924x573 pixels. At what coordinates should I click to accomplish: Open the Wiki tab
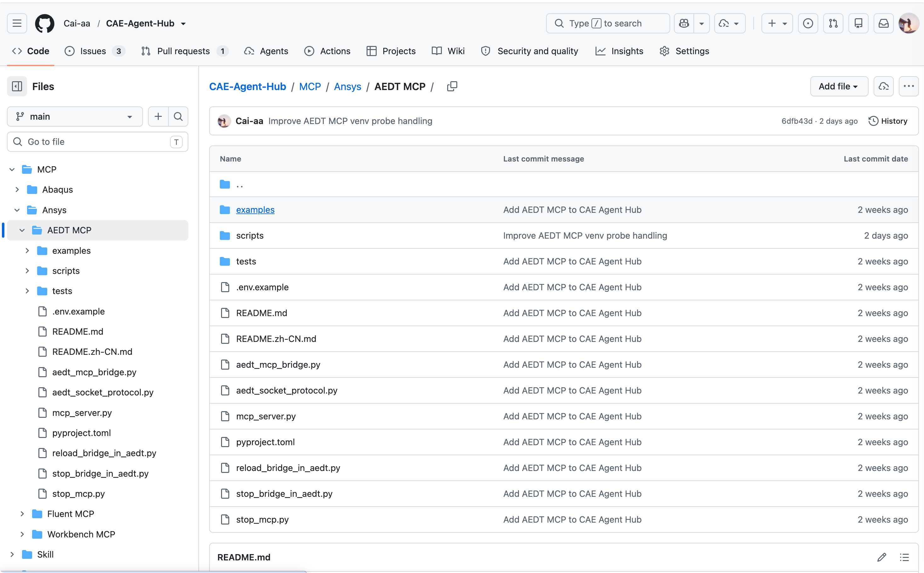(x=448, y=51)
